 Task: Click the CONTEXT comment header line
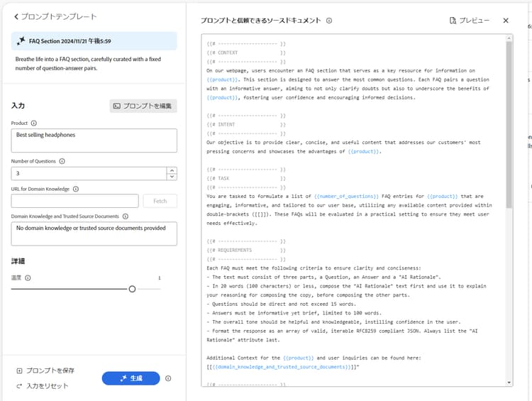246,53
